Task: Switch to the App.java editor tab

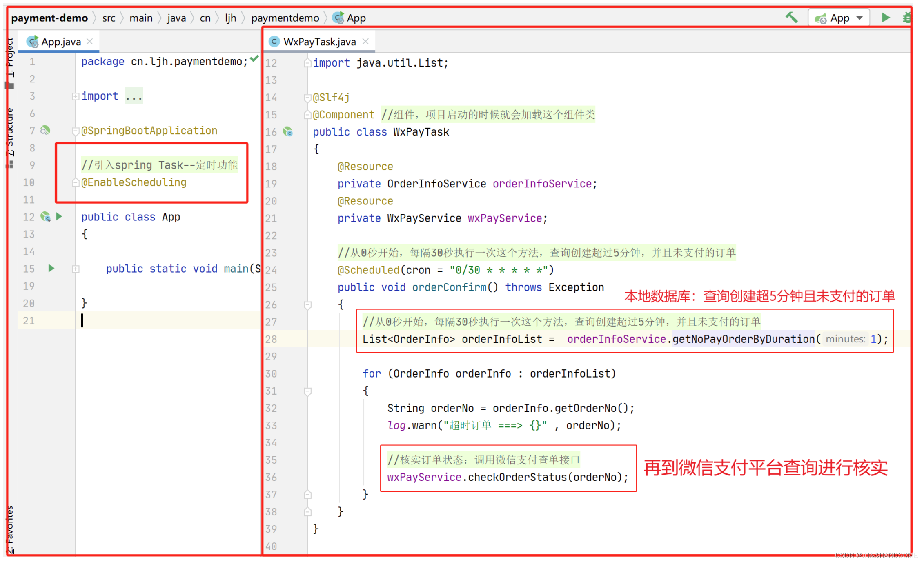Action: pos(60,42)
